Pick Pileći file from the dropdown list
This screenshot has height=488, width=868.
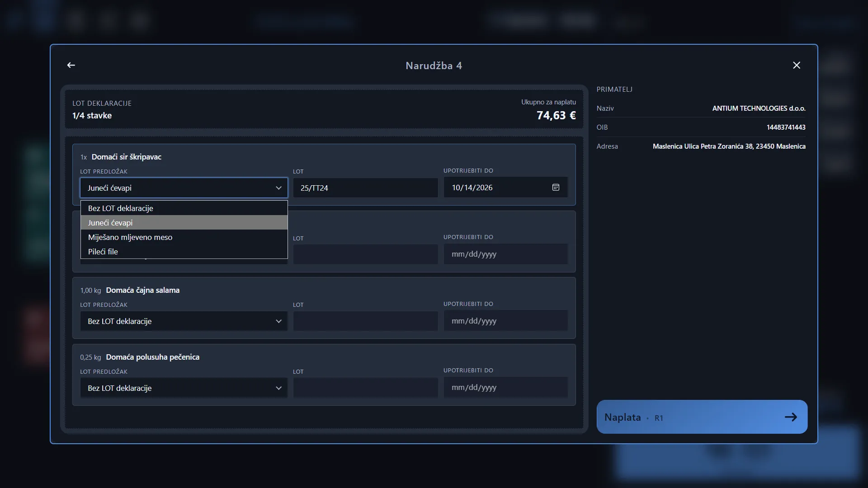[x=184, y=252]
